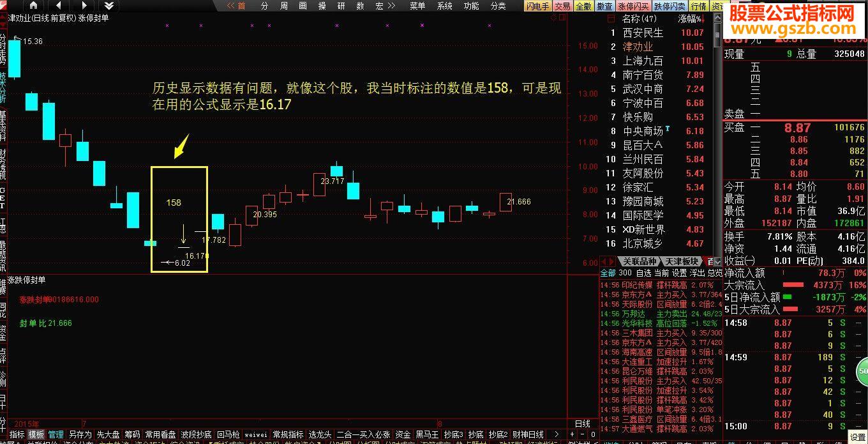Click the 设置 button at bottom right
The width and height of the screenshot is (868, 444).
[858, 437]
